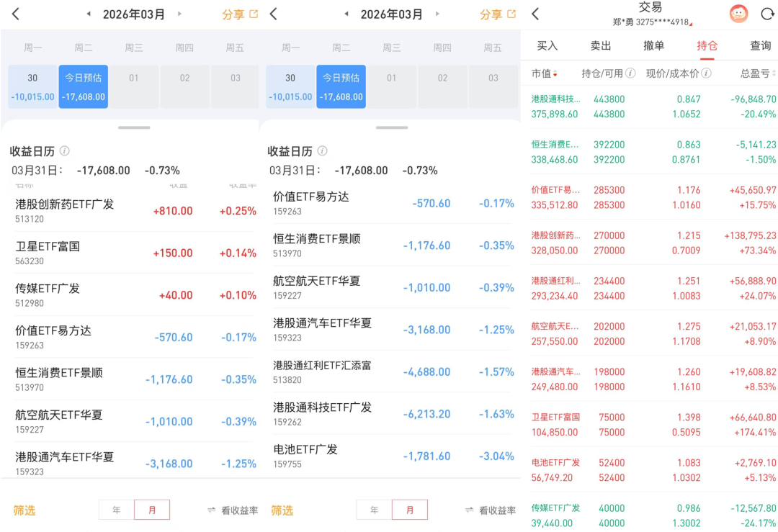Select 年 view in middle calendar panel
The height and width of the screenshot is (532, 778).
[374, 510]
